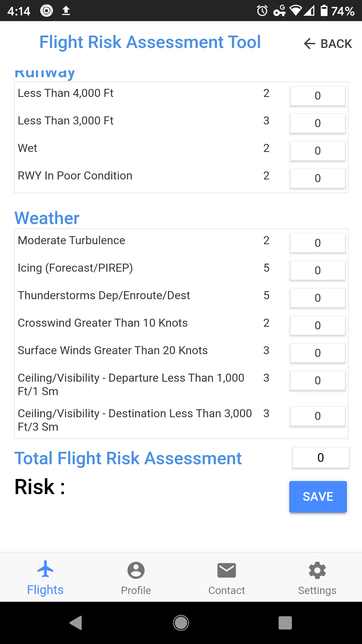Screen dimensions: 362x644
Task: Select the Total Flight Risk Assessment field
Action: pyautogui.click(x=321, y=458)
